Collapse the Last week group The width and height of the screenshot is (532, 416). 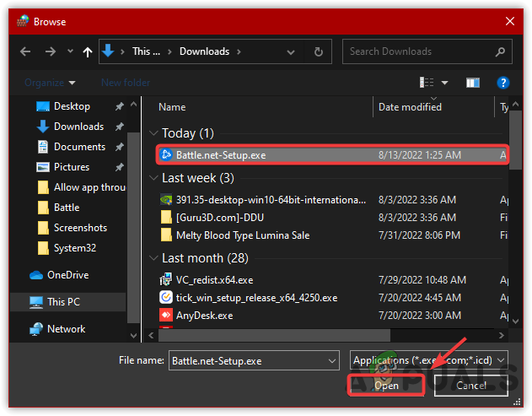pyautogui.click(x=153, y=178)
